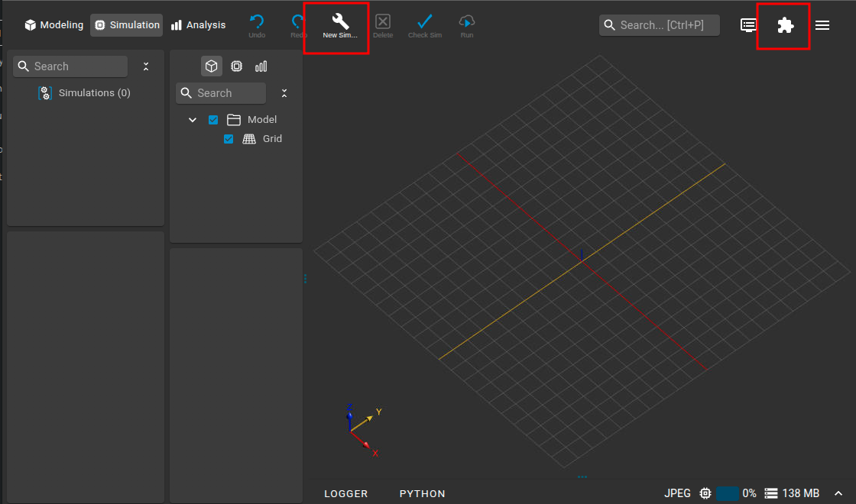Uncheck the Model folder checkbox
856x504 pixels.
[213, 120]
